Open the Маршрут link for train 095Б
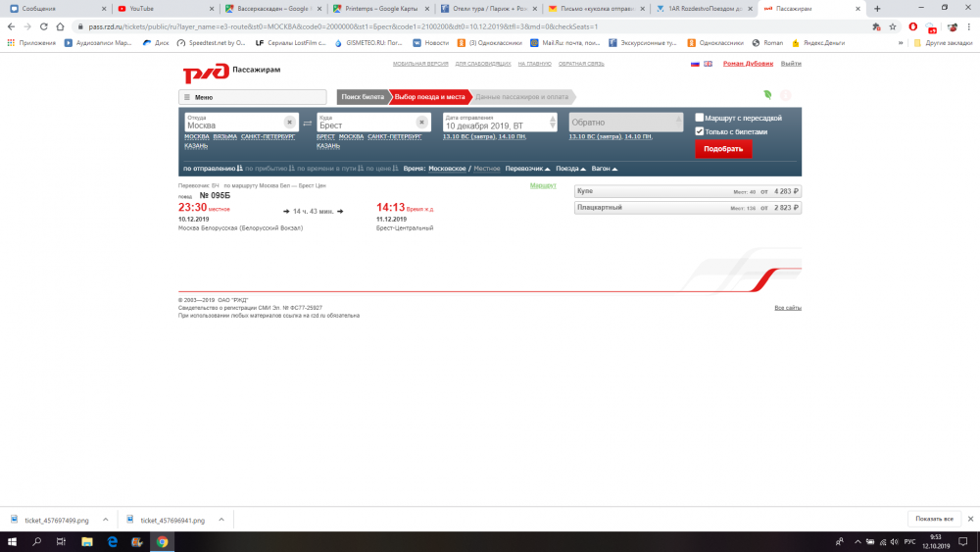Viewport: 980px width, 552px height. 542,185
